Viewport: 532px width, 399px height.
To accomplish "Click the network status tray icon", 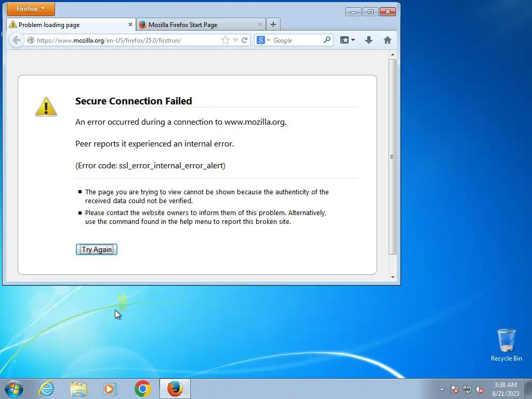I will pos(467,389).
